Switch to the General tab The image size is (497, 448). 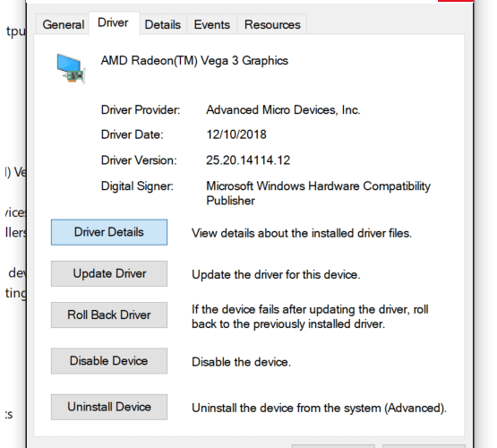(63, 24)
